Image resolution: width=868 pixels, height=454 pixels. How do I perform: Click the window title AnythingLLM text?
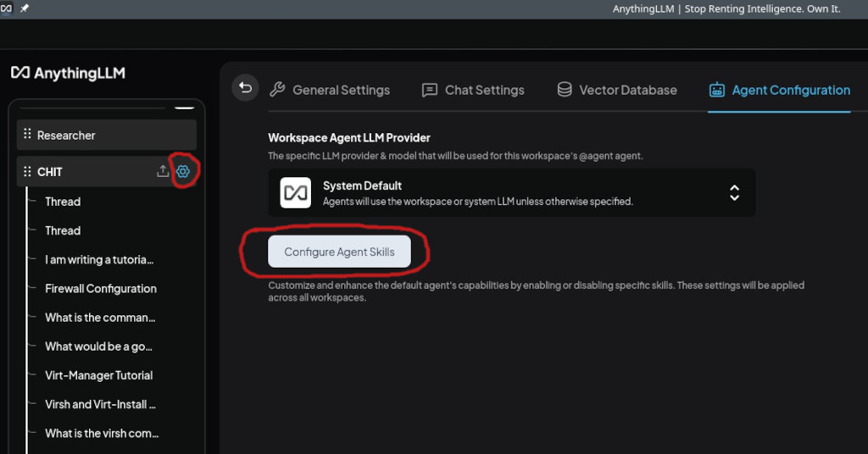(726, 8)
